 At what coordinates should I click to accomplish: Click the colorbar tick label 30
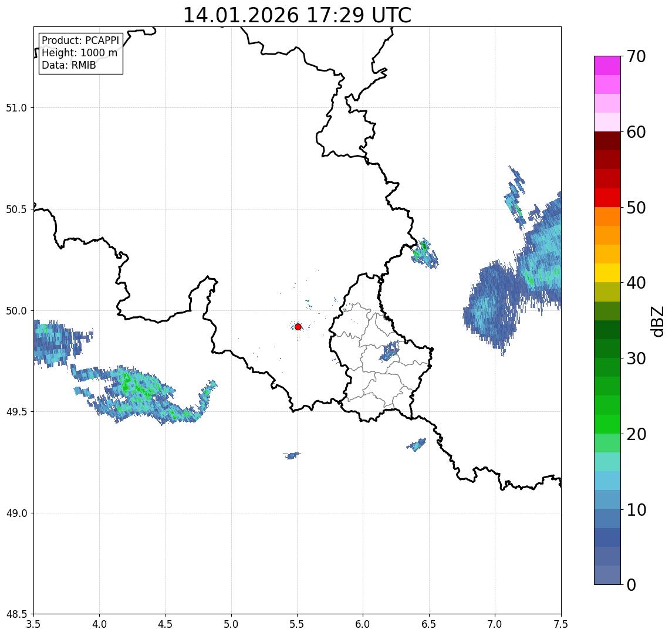click(x=636, y=358)
